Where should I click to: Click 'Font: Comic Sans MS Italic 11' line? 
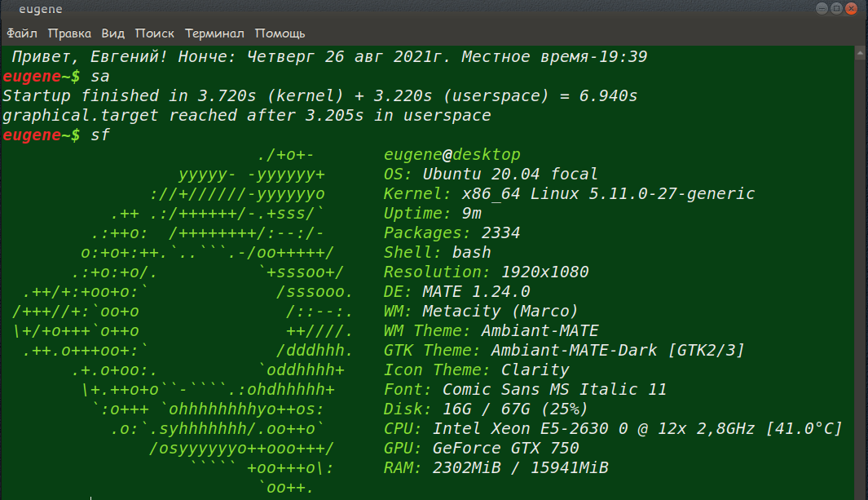(x=525, y=389)
